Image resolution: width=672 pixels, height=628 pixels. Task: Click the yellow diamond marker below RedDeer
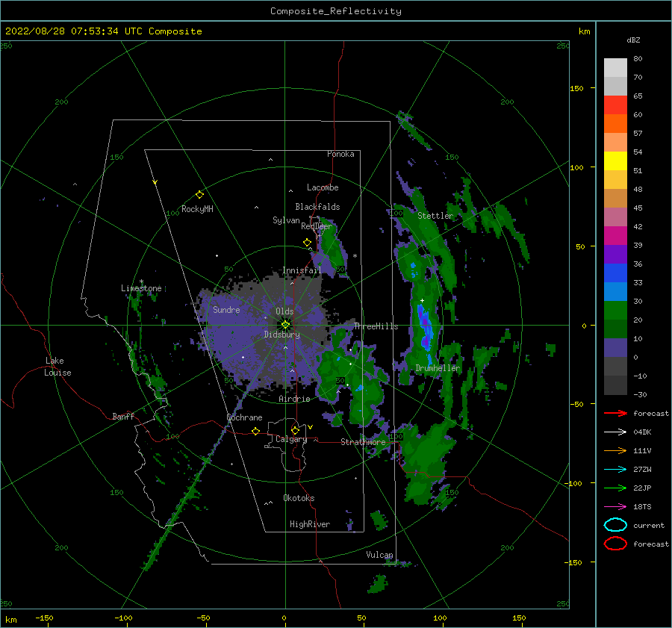pos(308,243)
